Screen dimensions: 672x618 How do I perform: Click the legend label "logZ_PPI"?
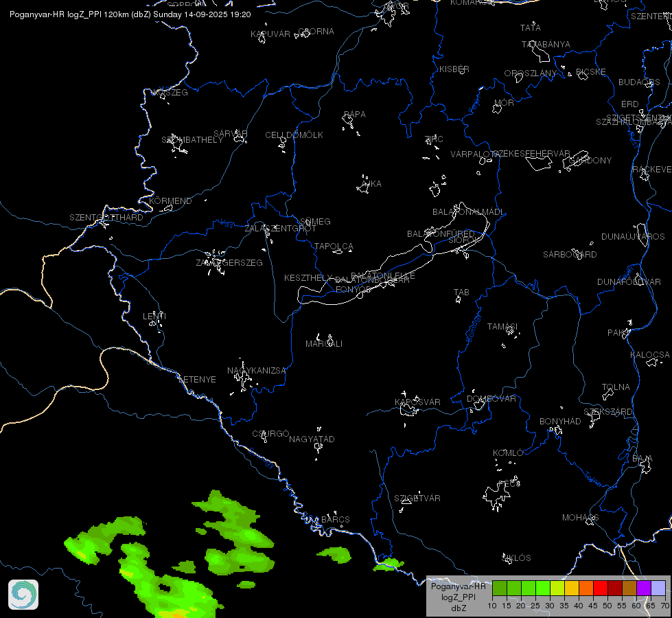(459, 597)
